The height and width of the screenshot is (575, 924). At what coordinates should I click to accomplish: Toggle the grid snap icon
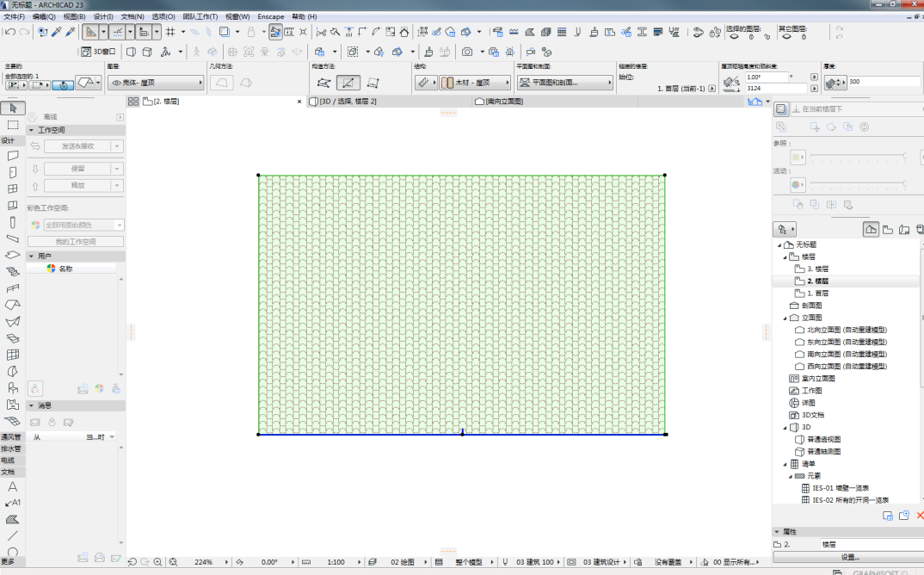point(170,32)
